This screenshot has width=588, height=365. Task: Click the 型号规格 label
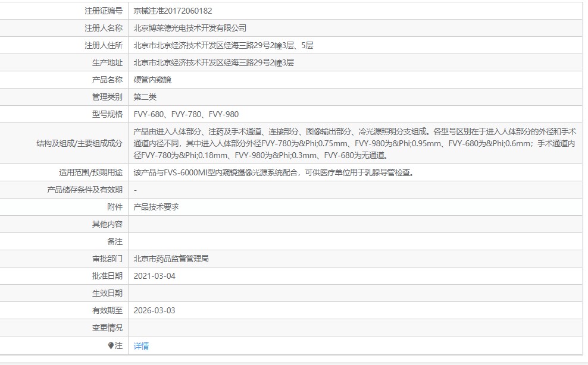coord(107,114)
